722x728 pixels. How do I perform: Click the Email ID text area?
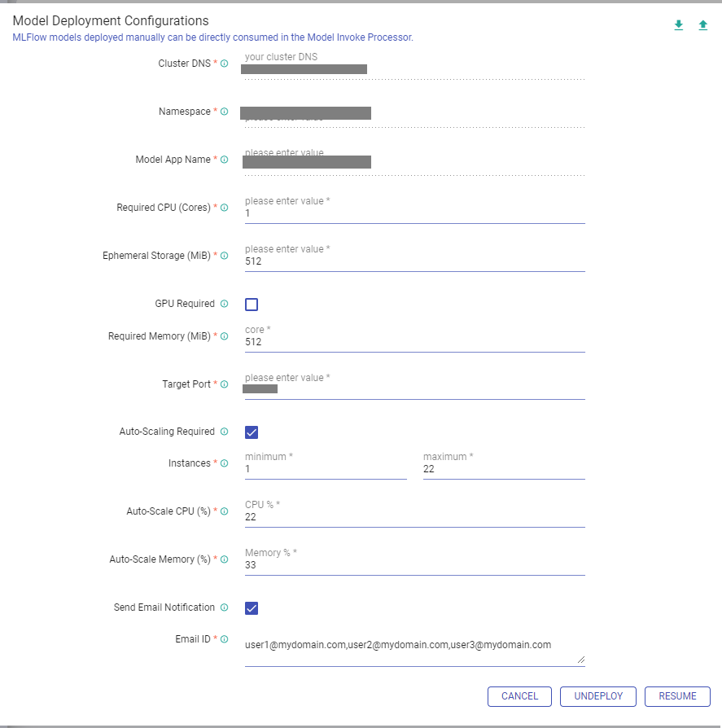pos(415,651)
